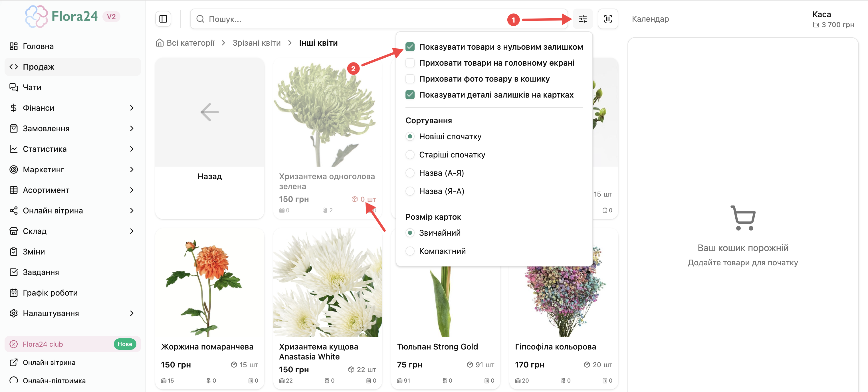Click the Flora24 logo
The height and width of the screenshot is (392, 868).
point(72,16)
